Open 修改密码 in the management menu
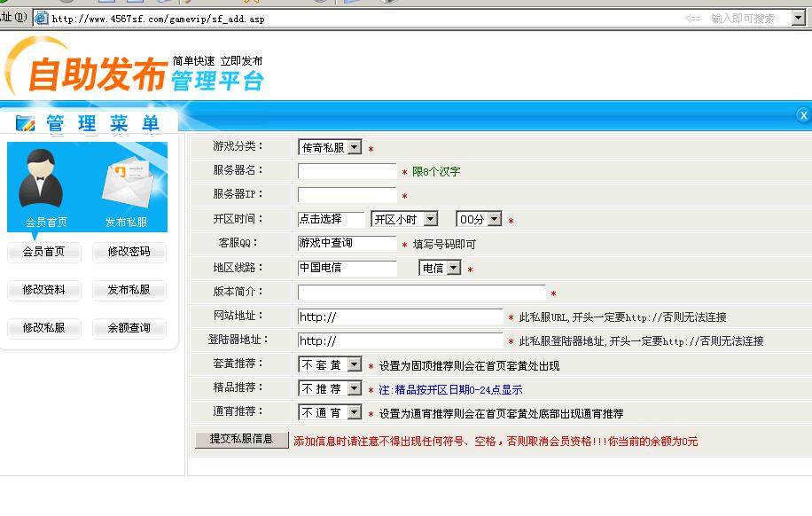The width and height of the screenshot is (812, 516). pyautogui.click(x=129, y=252)
